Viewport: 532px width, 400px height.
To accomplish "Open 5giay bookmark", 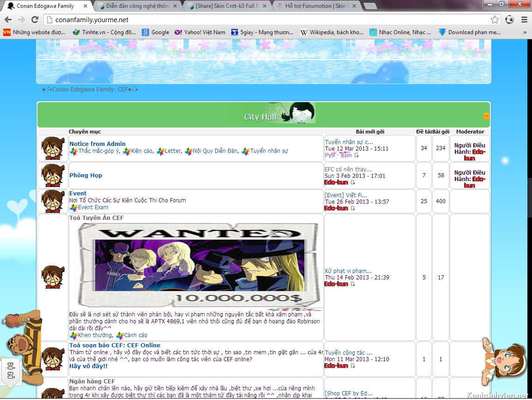I will point(262,32).
